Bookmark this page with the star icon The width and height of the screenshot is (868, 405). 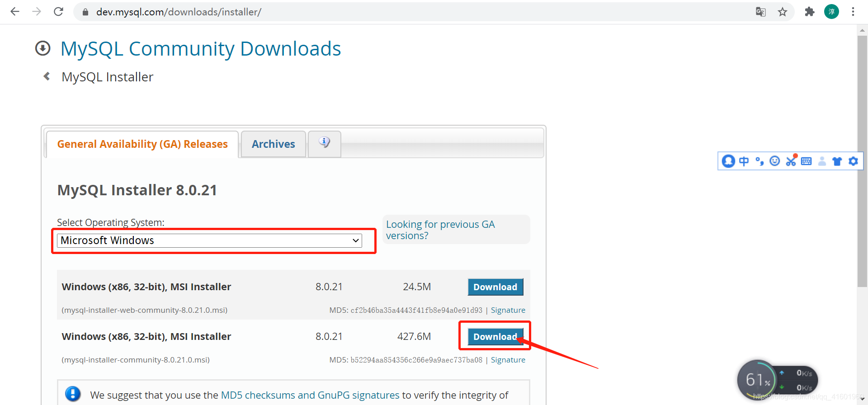(x=783, y=12)
